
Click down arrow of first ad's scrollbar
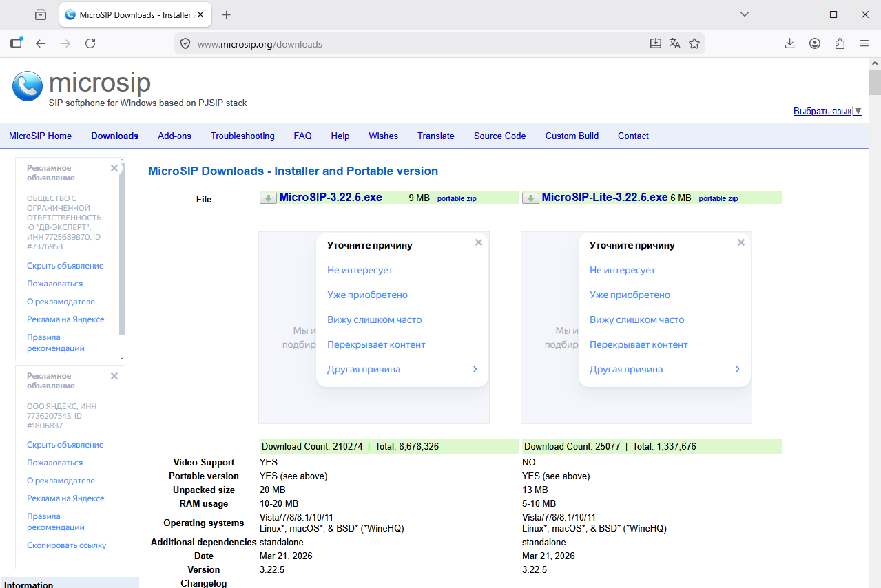[x=122, y=358]
